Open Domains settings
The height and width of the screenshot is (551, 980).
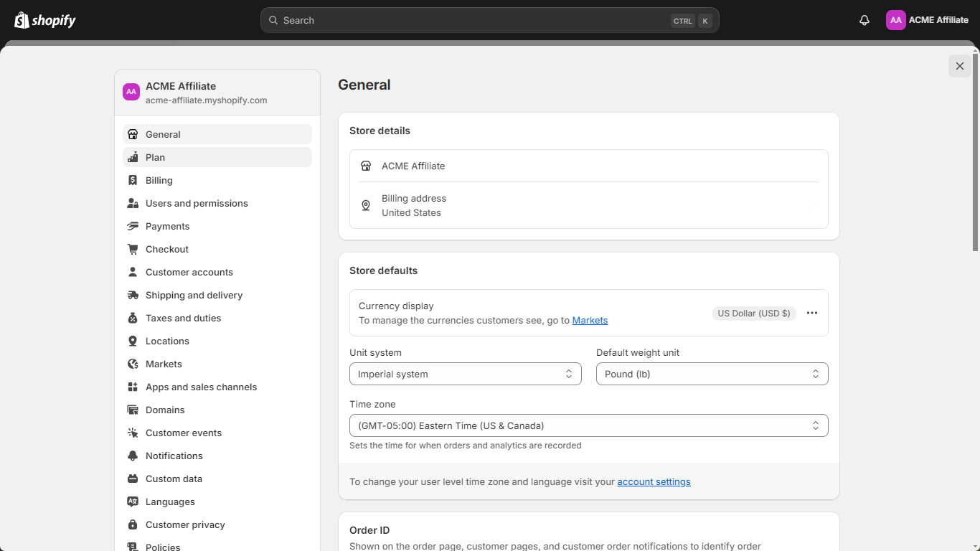[217, 410]
